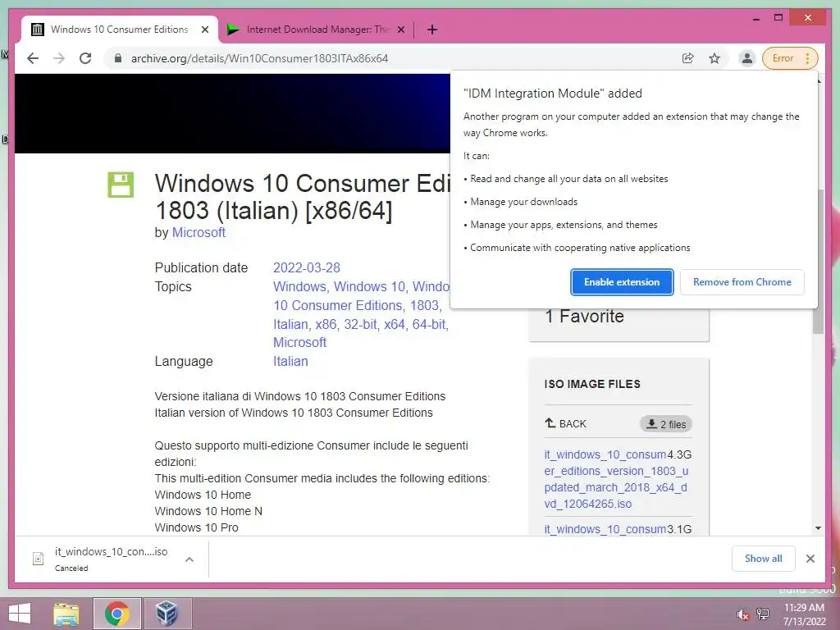Click the muted volume tray icon
This screenshot has width=840, height=630.
pos(742,614)
